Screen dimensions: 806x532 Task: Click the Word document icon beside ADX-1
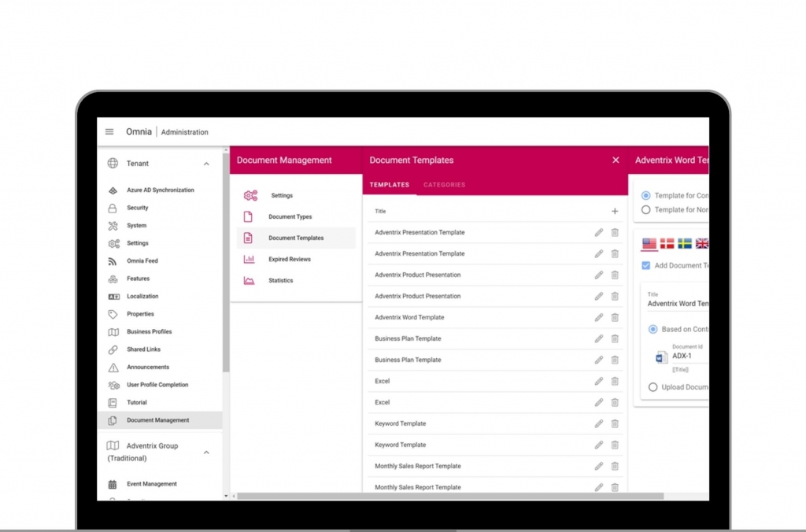[661, 357]
